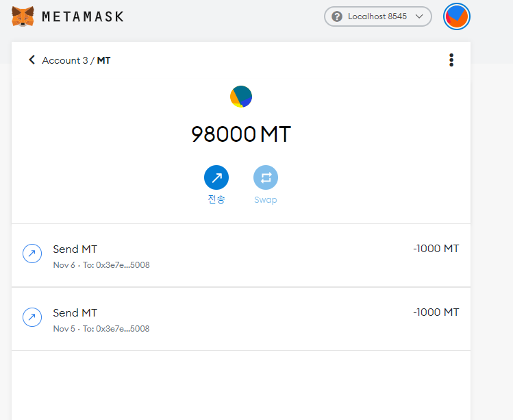Image resolution: width=513 pixels, height=420 pixels.
Task: Click the -1000 MT amount on Nov 6 row
Action: tap(436, 249)
